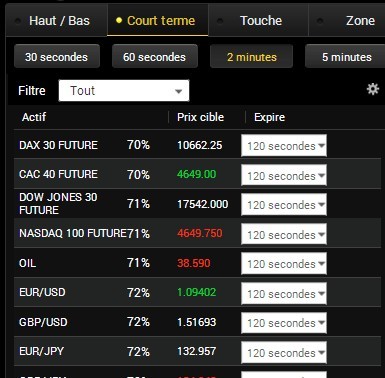
Task: Click the 72% payout for EUR/JPY
Action: (138, 352)
